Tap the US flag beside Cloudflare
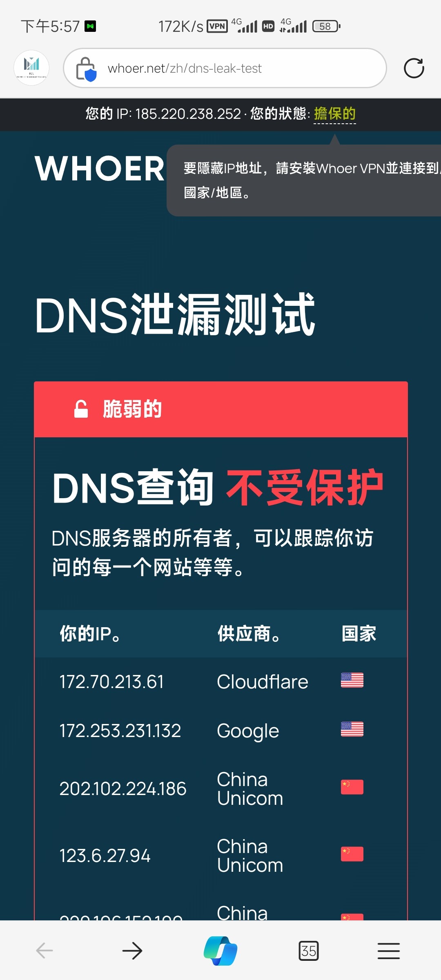 (x=352, y=680)
